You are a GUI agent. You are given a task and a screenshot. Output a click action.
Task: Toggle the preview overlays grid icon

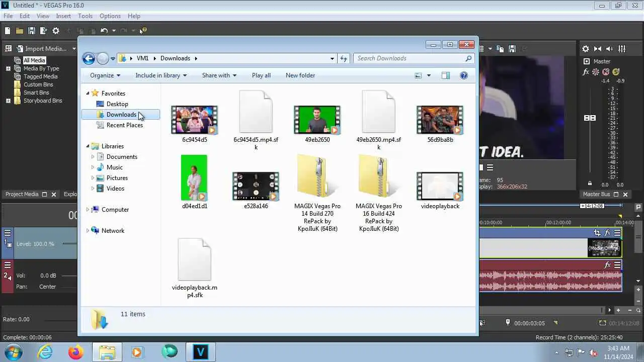coord(481,49)
